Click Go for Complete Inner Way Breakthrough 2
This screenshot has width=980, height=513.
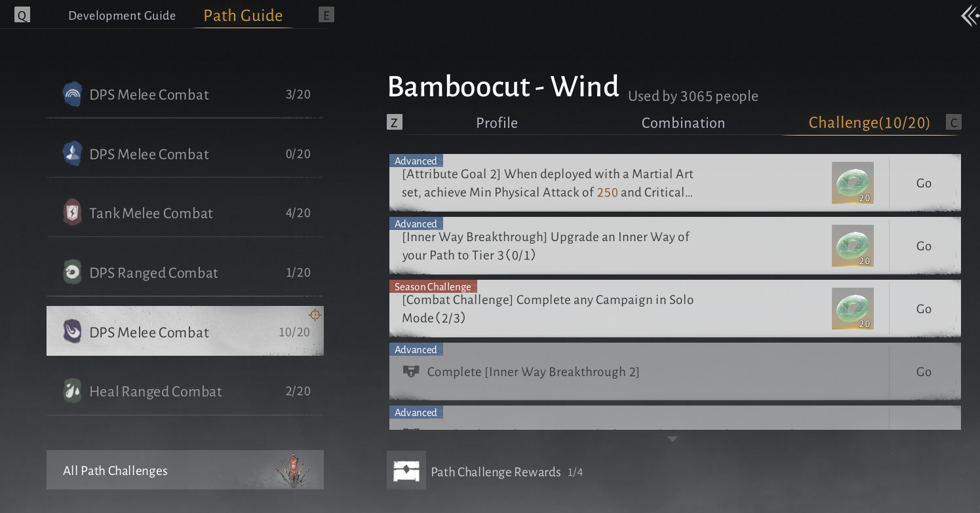(924, 371)
